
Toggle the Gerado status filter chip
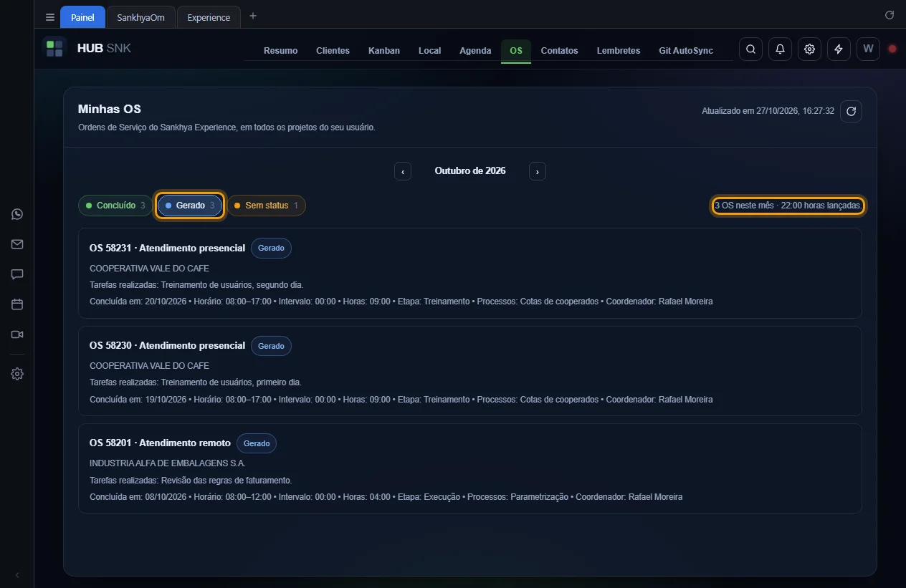pos(190,206)
